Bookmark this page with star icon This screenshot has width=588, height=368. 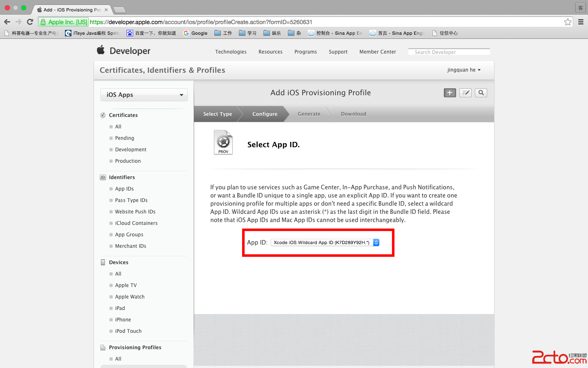click(x=568, y=22)
